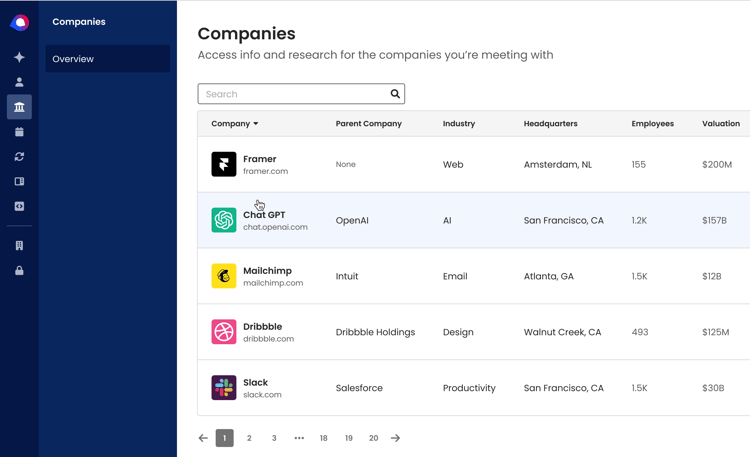Click the sparkle icon in sidebar
This screenshot has width=750, height=457.
19,57
